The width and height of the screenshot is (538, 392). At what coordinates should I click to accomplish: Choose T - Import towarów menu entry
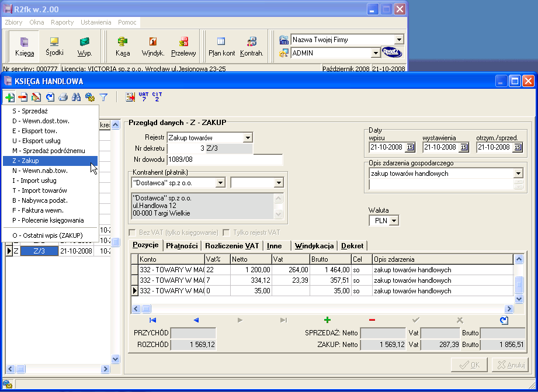50,190
